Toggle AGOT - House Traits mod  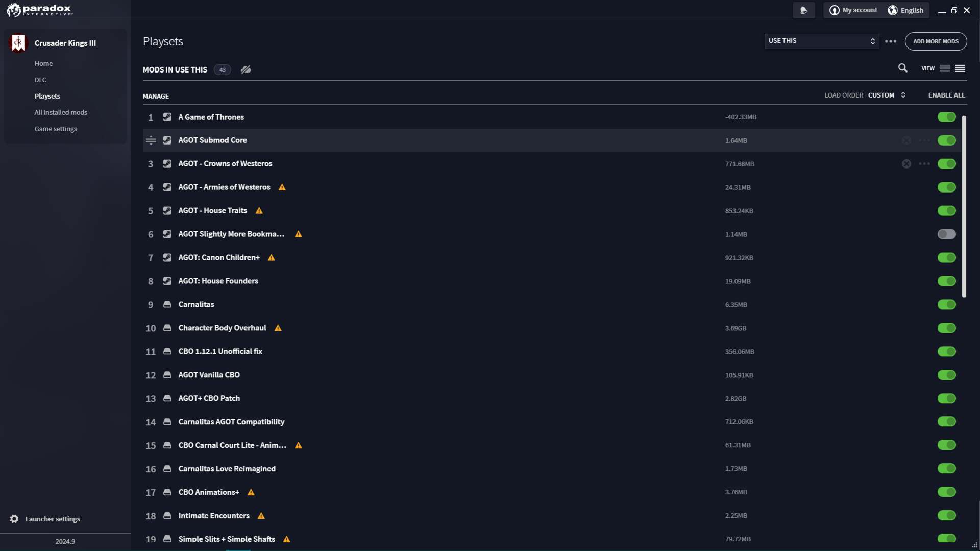click(946, 211)
